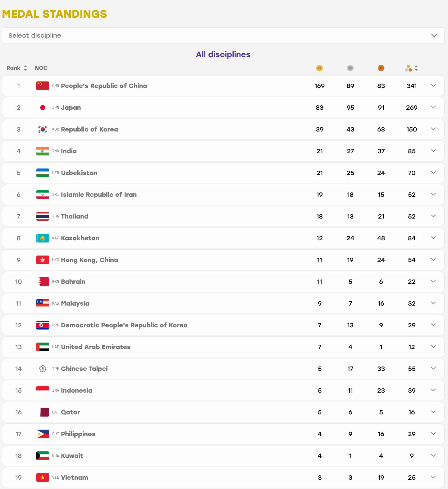This screenshot has width=448, height=489.
Task: Click the Japan flag icon
Action: coord(43,108)
